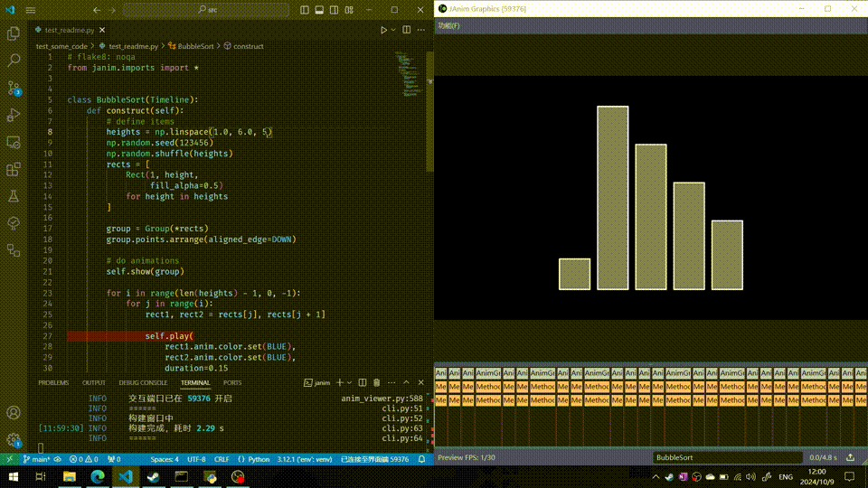Open Customize Layout icon in title bar
Viewport: 868px width, 488px height.
(349, 10)
